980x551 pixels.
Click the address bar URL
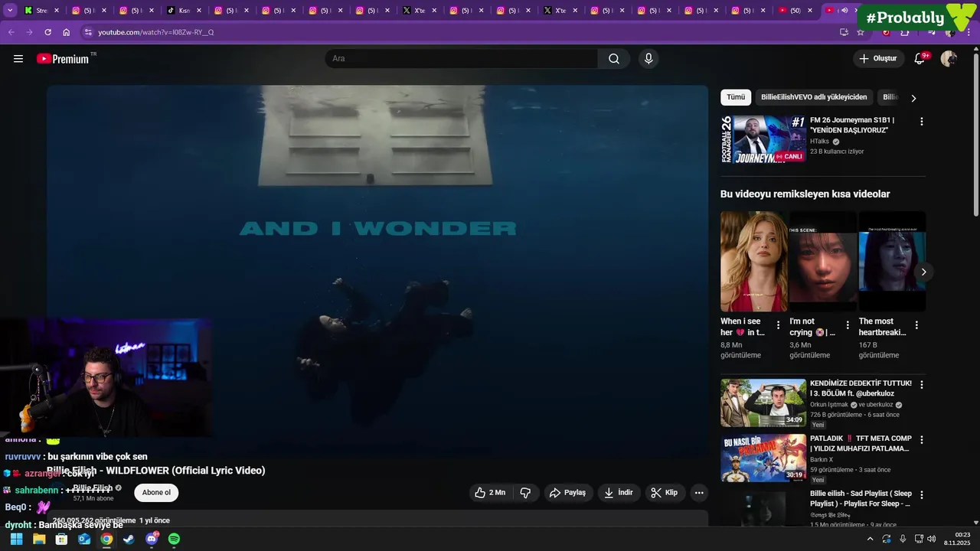[156, 32]
